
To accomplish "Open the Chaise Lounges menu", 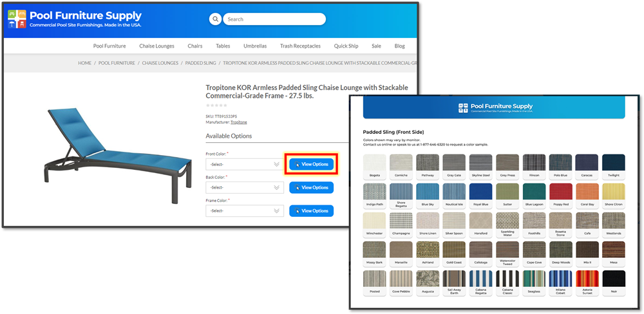I will point(156,46).
